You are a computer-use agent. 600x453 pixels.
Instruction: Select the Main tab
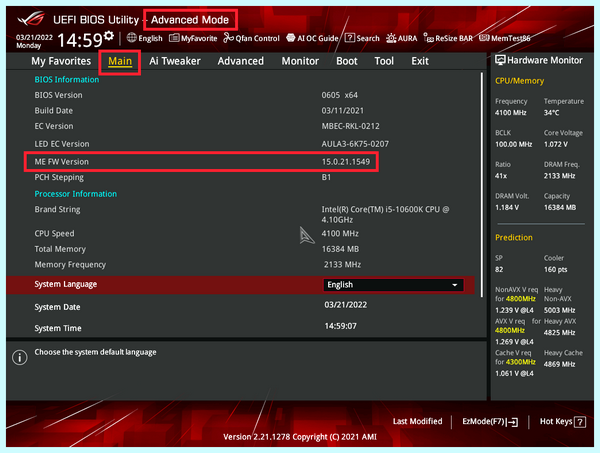click(x=120, y=61)
